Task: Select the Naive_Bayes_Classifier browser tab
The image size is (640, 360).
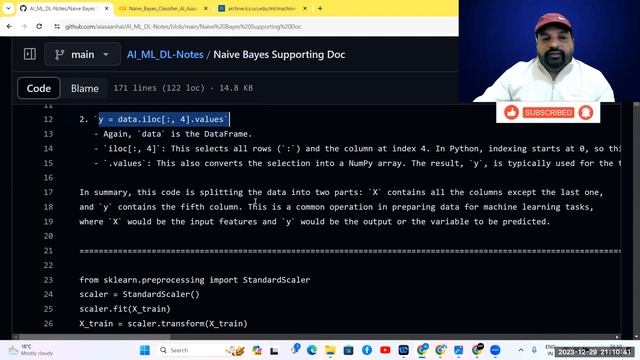Action: (161, 8)
